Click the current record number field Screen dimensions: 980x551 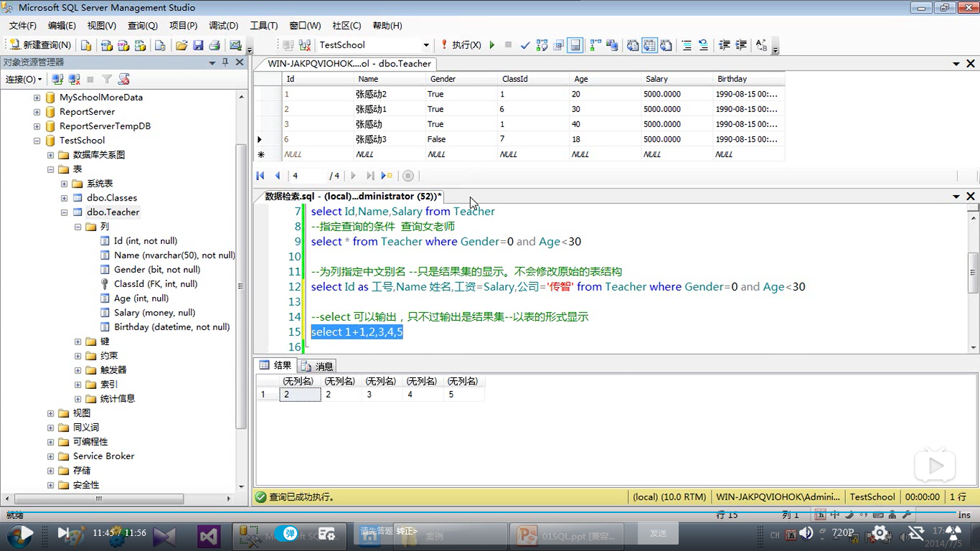point(307,176)
